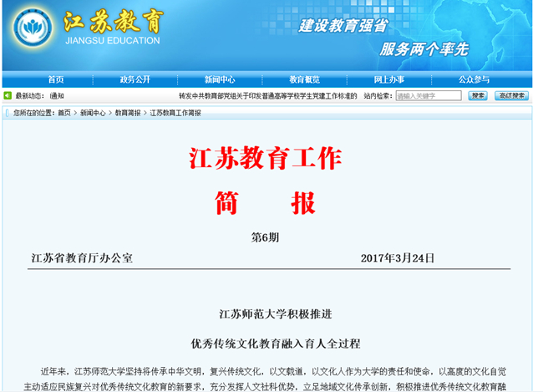
Task: Click 江苏教育工作简报 breadcrumb link
Action: click(x=175, y=112)
